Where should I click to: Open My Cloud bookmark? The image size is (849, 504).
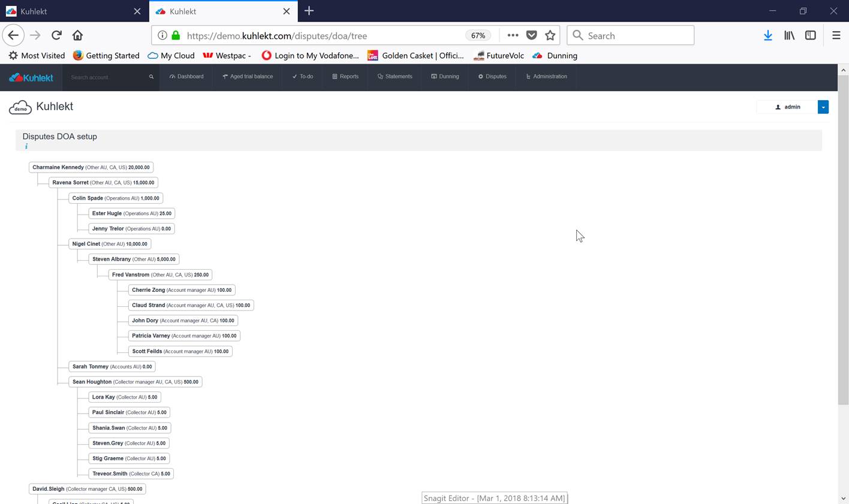171,55
